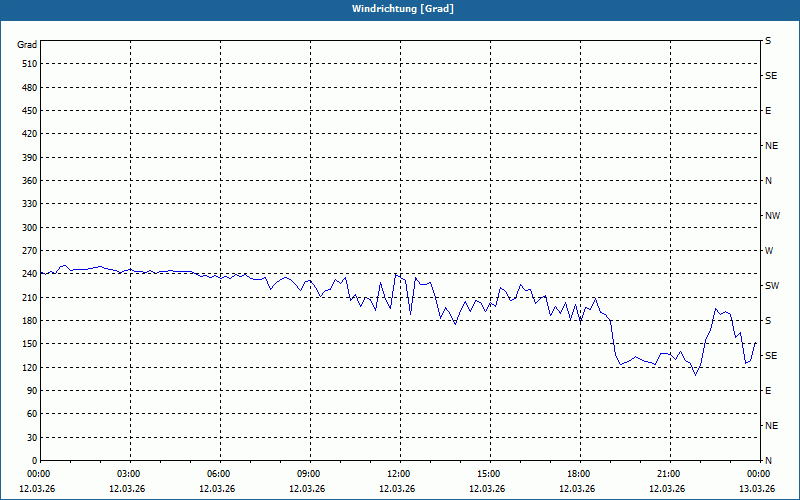Select the 90 degree axis label
Image resolution: width=800 pixels, height=500 pixels.
pos(32,391)
